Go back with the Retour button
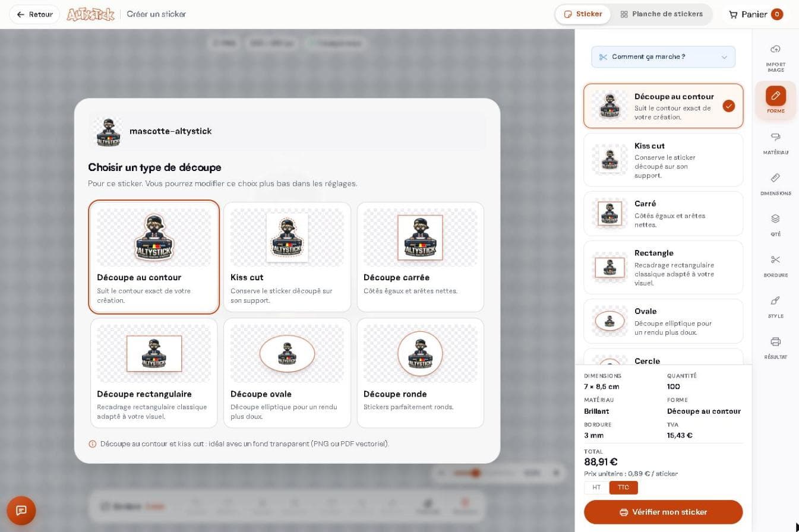 tap(34, 14)
